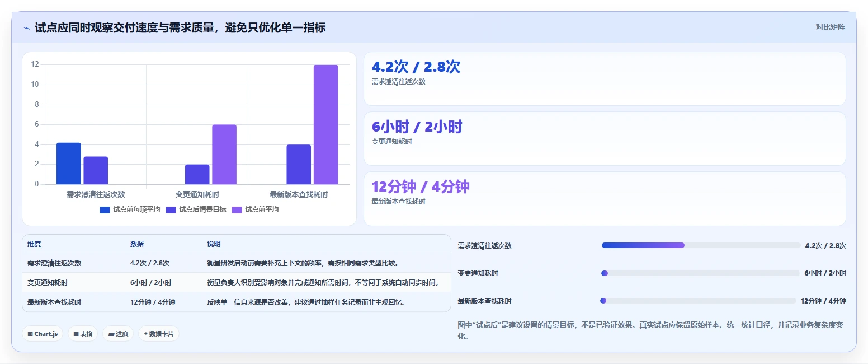Select the 数据卡片 chip

[x=159, y=334]
